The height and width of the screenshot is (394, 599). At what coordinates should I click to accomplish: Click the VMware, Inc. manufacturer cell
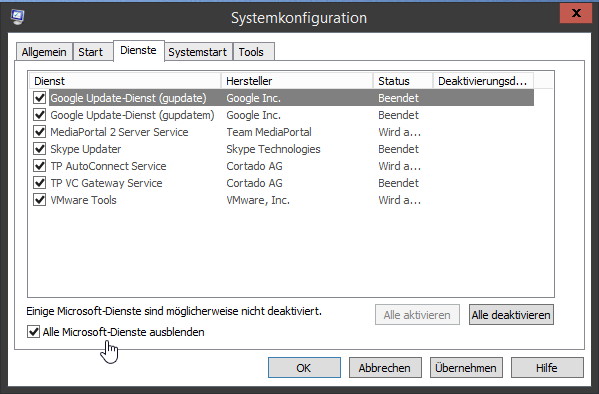tap(258, 200)
